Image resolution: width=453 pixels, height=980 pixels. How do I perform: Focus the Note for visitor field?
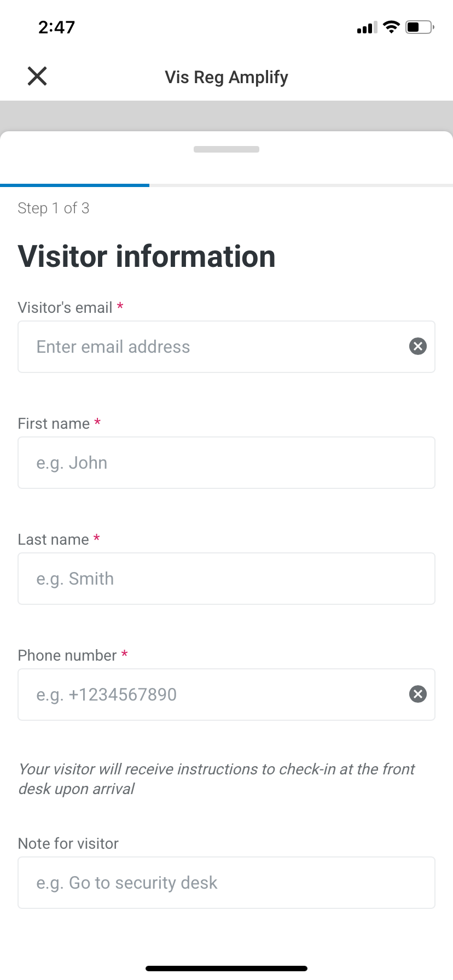[x=226, y=883]
